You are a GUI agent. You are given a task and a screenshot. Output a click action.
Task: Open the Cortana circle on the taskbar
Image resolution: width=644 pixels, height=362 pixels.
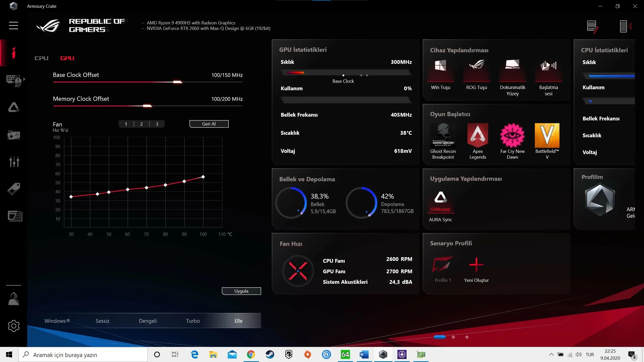[157, 354]
